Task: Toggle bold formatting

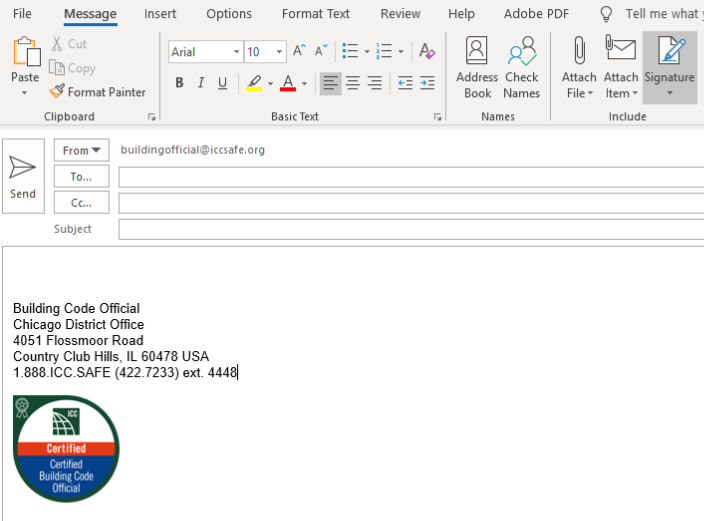Action: tap(179, 83)
